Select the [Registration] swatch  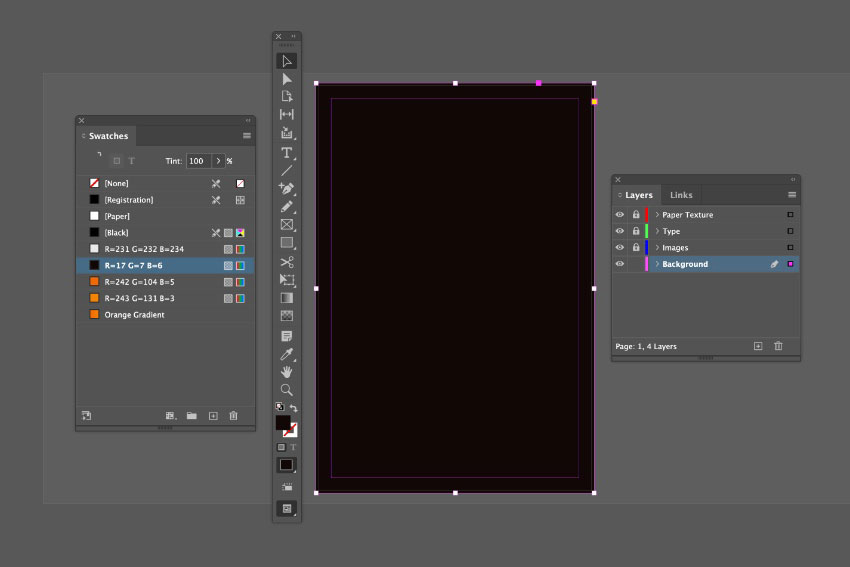pos(165,200)
